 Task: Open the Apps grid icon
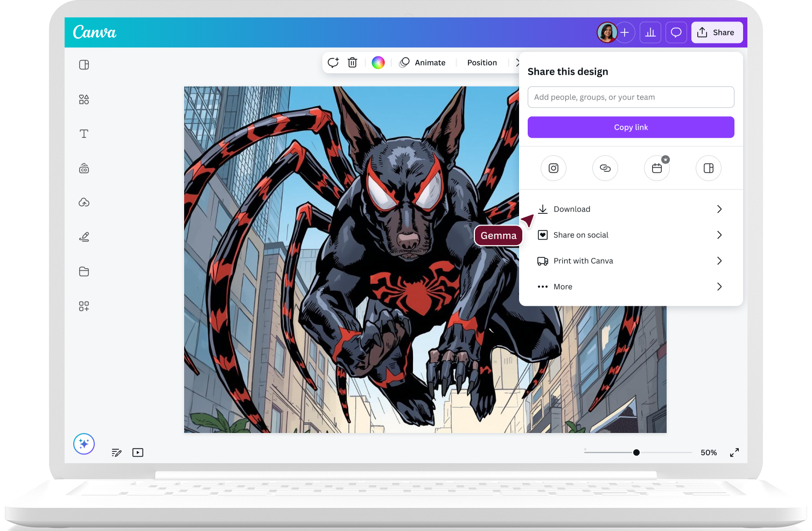[84, 306]
